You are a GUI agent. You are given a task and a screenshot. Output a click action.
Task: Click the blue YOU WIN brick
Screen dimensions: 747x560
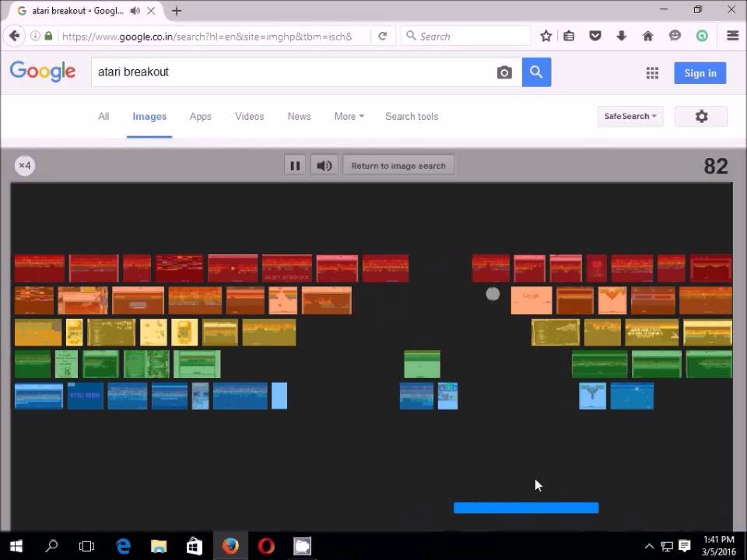(85, 396)
